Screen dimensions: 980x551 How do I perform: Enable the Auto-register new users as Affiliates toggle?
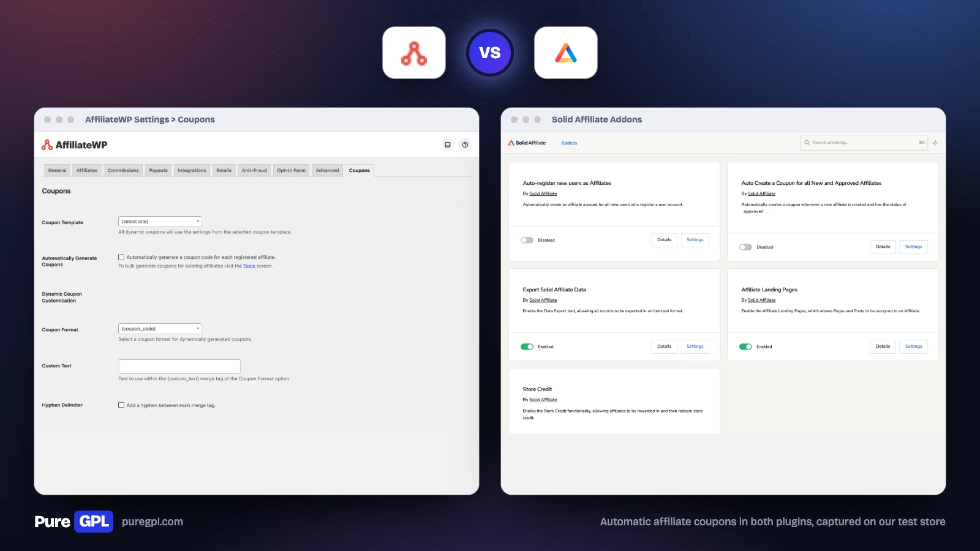(527, 240)
